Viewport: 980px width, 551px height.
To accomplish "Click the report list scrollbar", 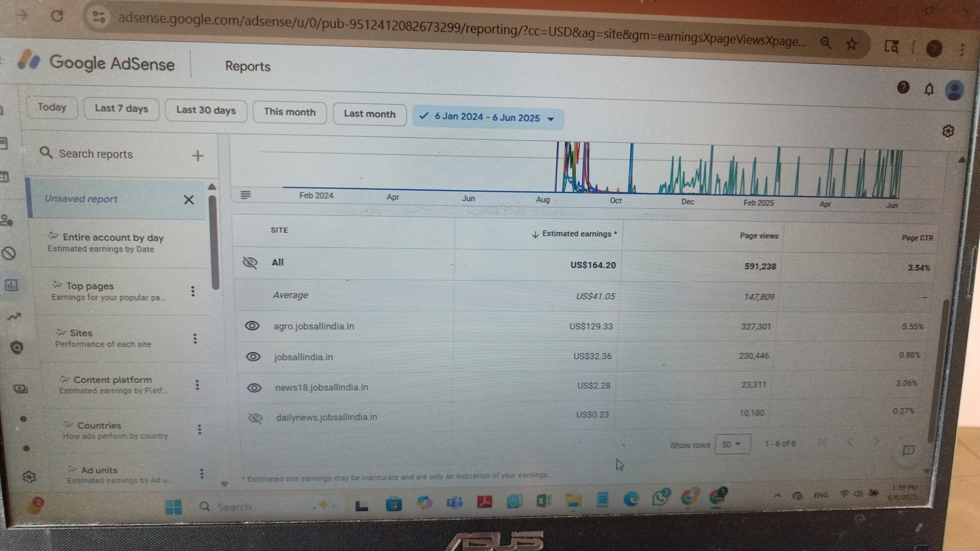I will tap(213, 243).
